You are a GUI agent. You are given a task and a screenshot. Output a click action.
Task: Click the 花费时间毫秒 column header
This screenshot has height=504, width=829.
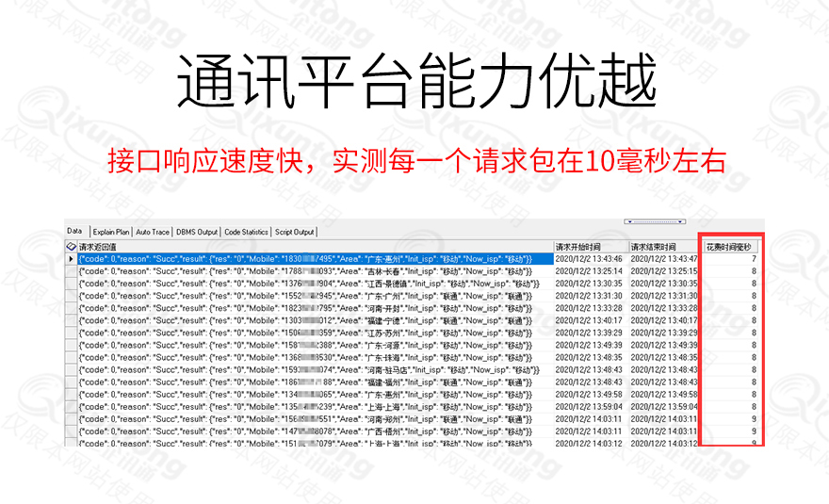pos(733,246)
